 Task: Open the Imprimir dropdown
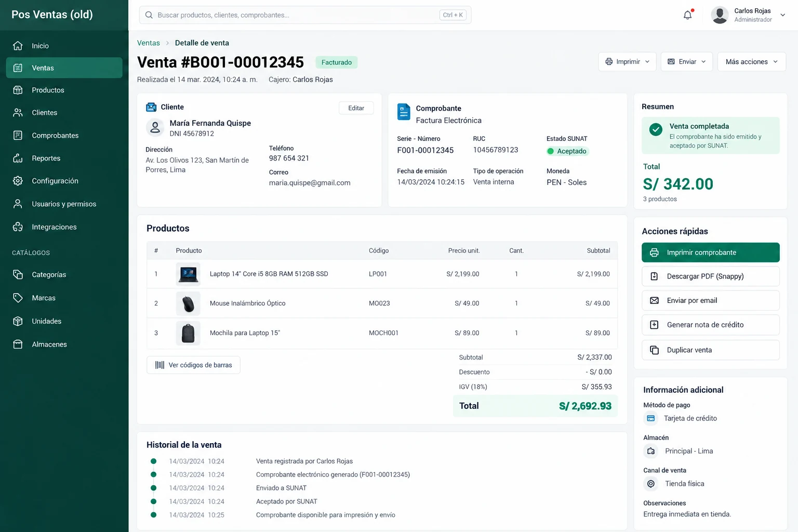(627, 62)
